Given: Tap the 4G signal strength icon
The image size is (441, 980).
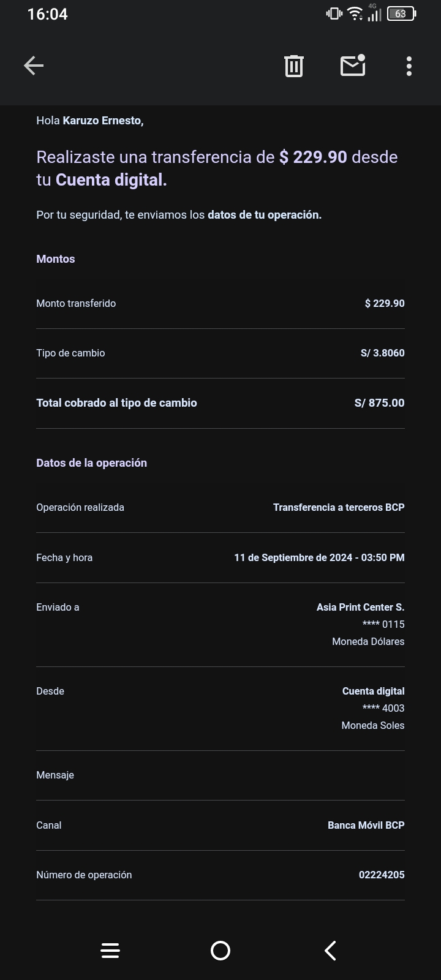Looking at the screenshot, I should [374, 13].
